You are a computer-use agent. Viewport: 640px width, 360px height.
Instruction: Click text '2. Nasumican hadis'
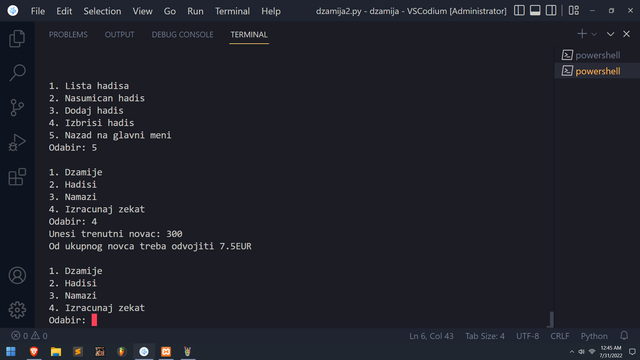[97, 98]
